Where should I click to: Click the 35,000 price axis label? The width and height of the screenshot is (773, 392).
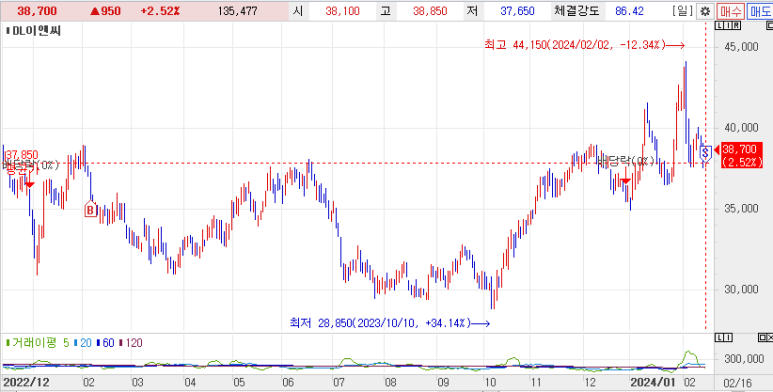741,209
